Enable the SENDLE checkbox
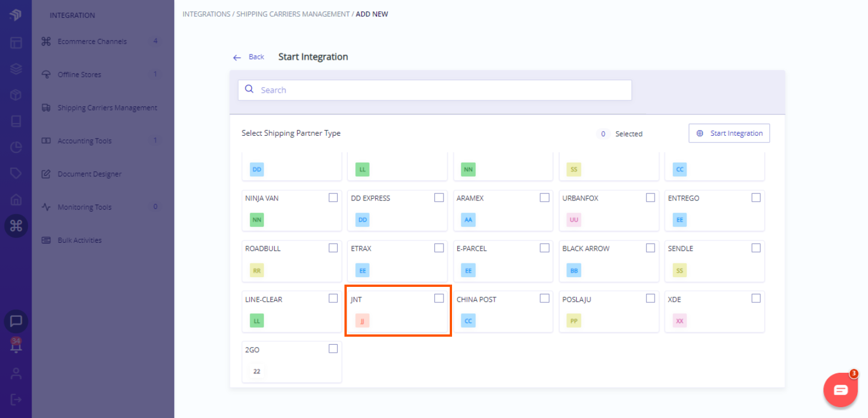 coord(756,248)
